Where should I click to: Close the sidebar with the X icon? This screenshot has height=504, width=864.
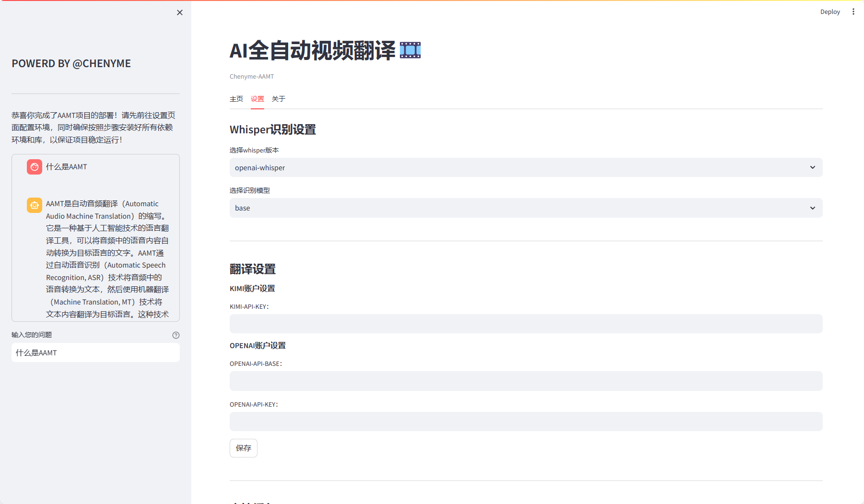180,12
